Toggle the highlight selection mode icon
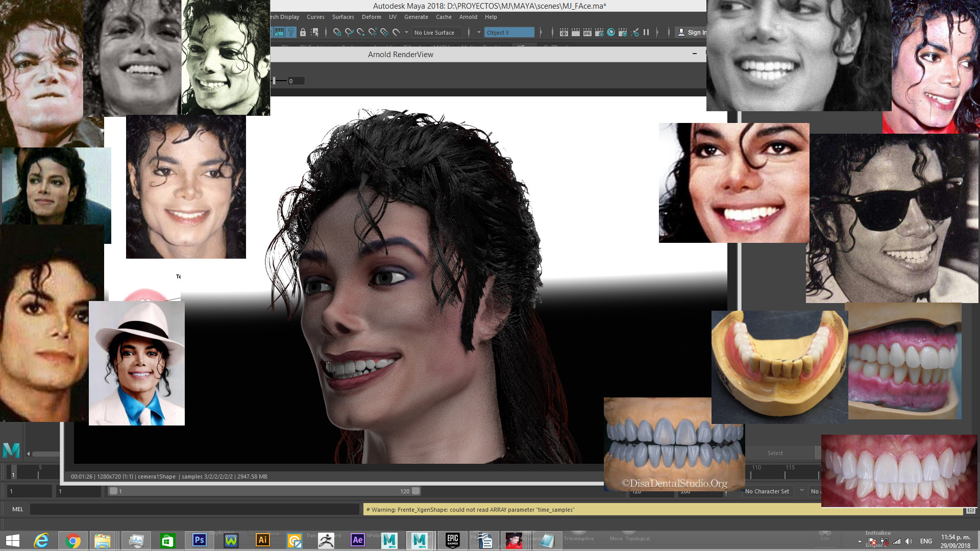The height and width of the screenshot is (551, 980). point(314,32)
